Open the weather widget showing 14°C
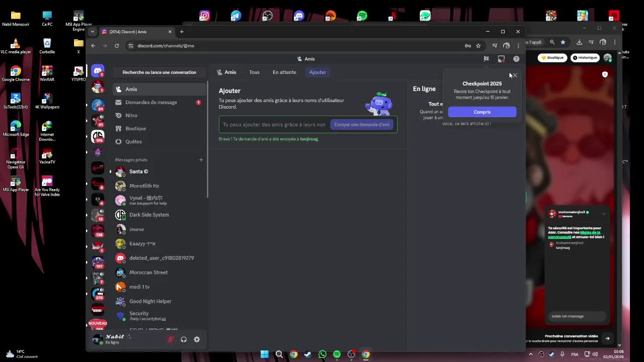Screen dimensions: 644x362 pos(21,354)
